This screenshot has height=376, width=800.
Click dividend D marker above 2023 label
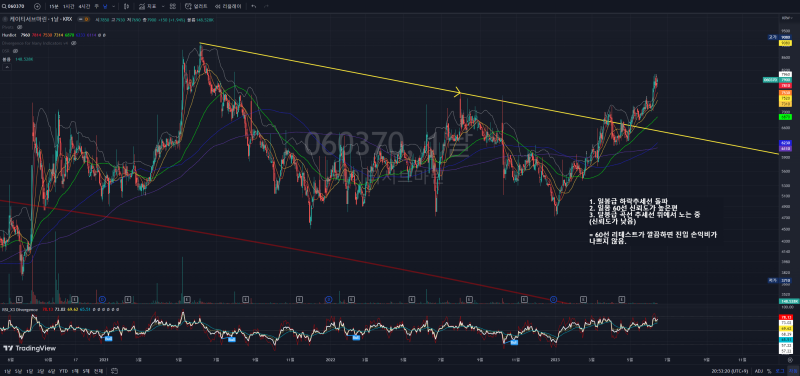555,299
